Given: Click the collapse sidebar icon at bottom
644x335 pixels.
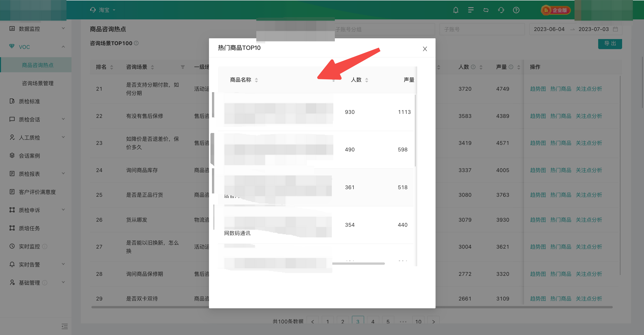Looking at the screenshot, I should (65, 326).
